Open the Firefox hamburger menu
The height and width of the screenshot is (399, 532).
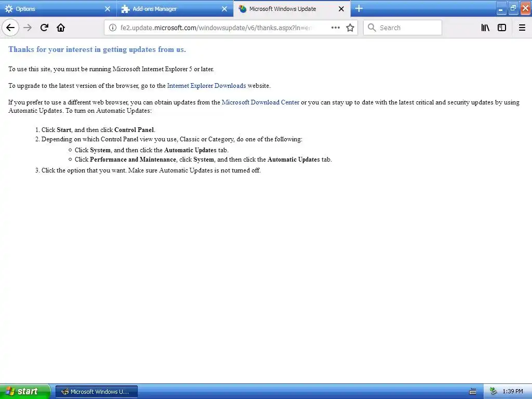tap(522, 28)
